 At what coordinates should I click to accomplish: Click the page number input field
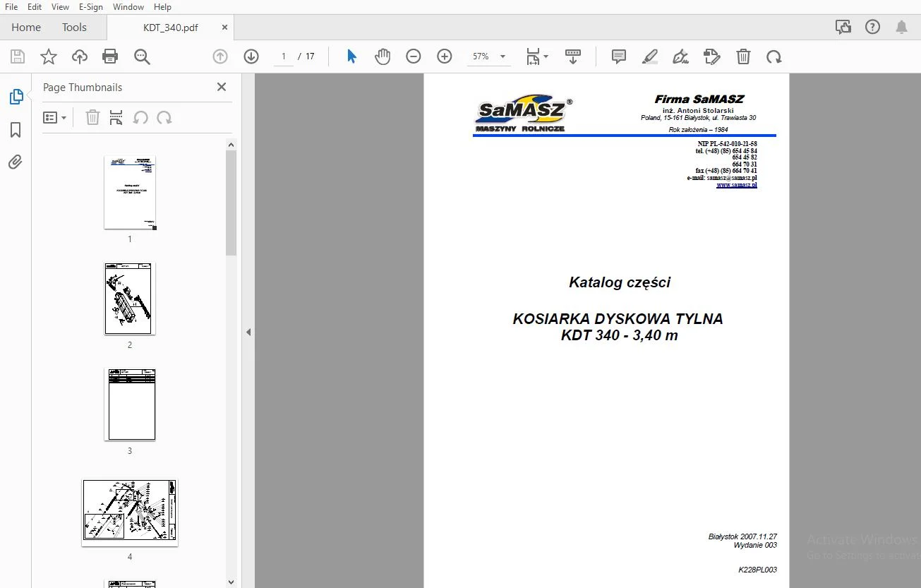point(284,56)
